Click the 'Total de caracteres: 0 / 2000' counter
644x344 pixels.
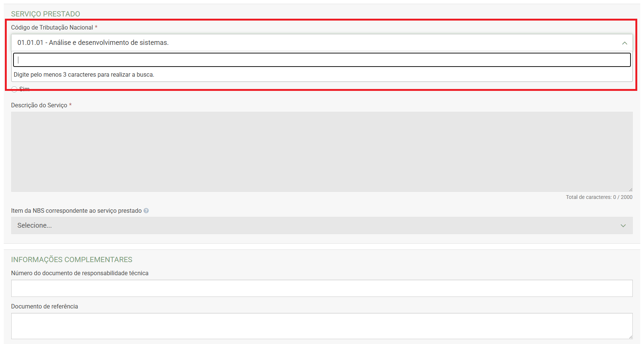[599, 197]
